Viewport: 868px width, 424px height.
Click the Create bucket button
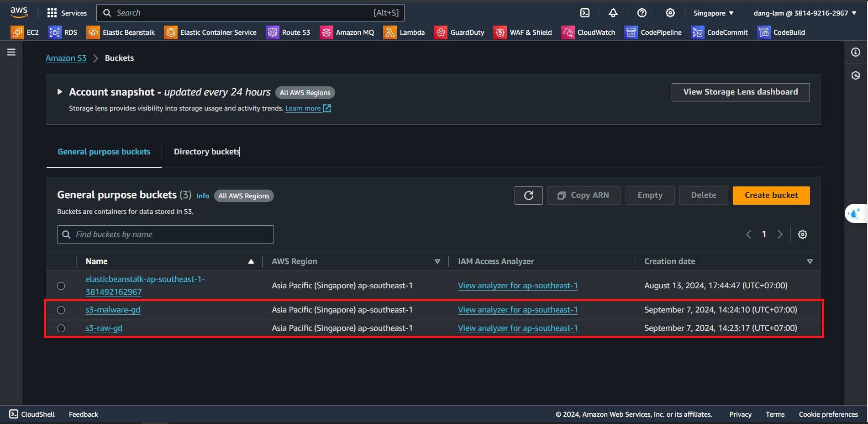tap(771, 196)
